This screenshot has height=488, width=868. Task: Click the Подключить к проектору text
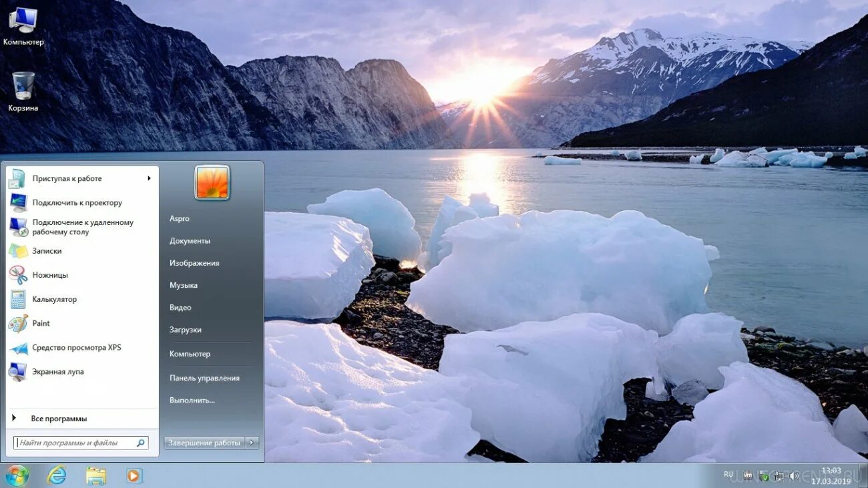click(77, 202)
